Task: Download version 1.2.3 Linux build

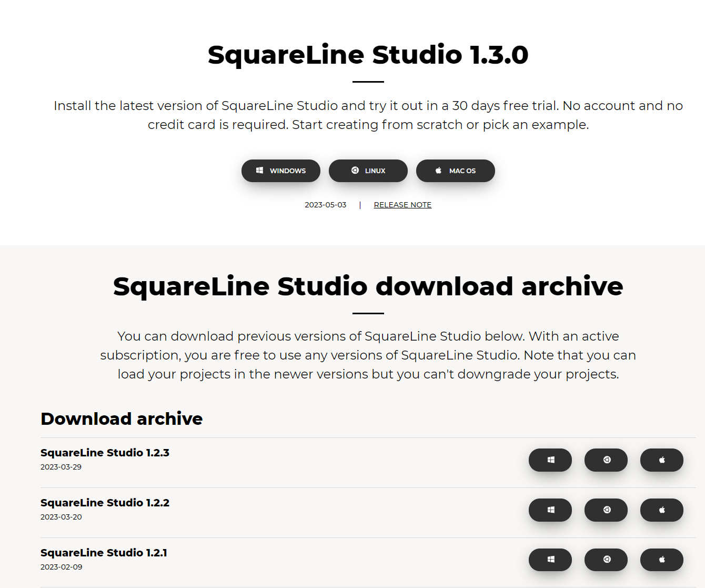Action: (606, 460)
